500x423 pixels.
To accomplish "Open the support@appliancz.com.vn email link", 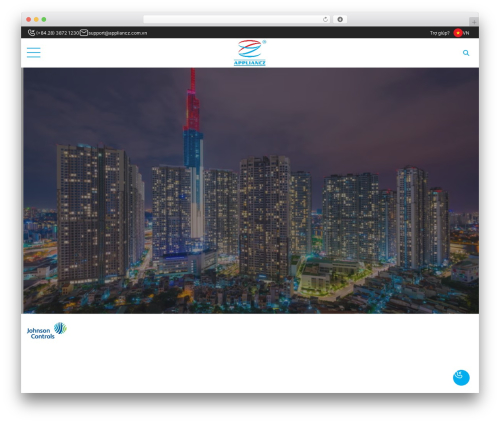I will [118, 33].
